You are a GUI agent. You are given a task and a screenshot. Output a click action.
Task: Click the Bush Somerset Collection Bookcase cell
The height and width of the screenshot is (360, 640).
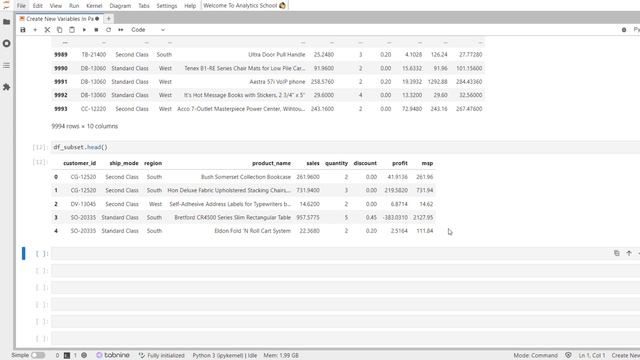(x=246, y=177)
